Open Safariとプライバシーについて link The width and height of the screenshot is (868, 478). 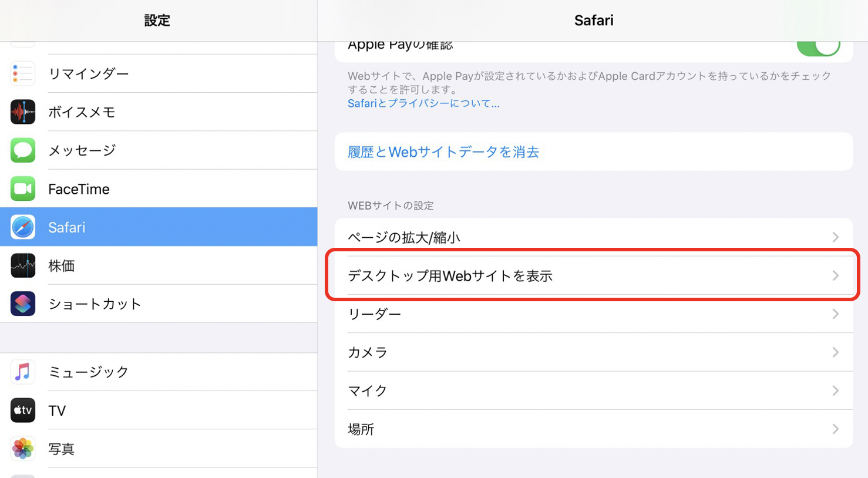423,103
